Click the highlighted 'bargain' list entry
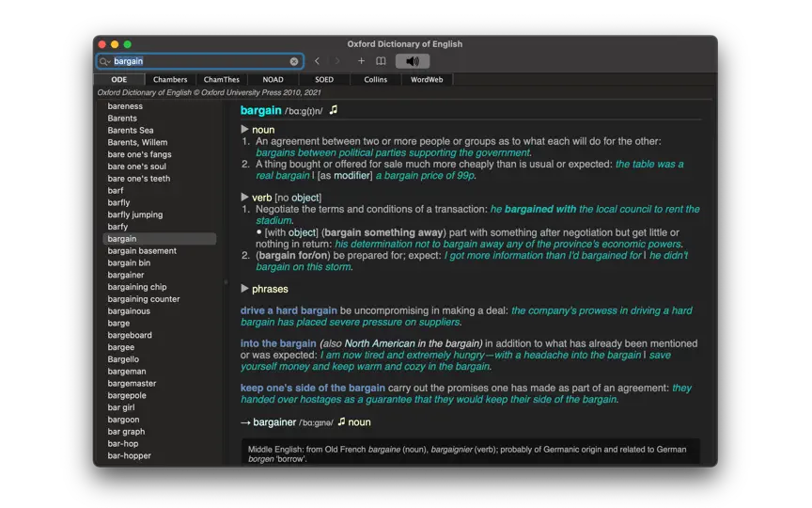 pos(160,238)
